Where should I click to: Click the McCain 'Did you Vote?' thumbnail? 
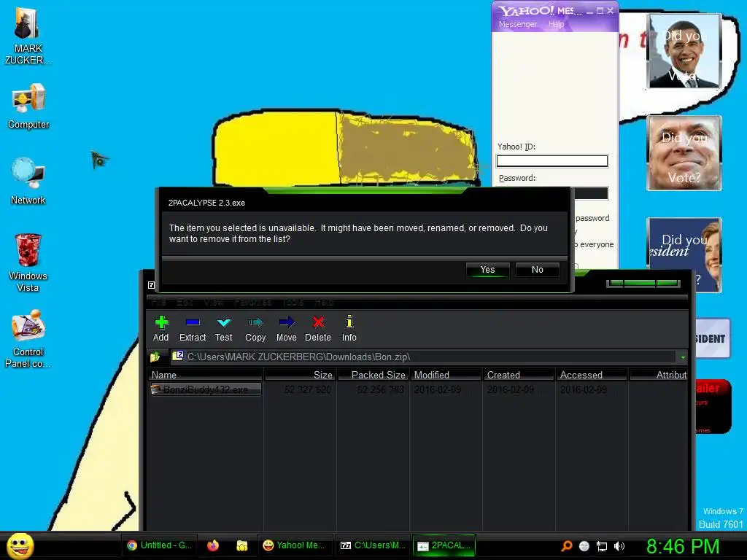pyautogui.click(x=684, y=153)
